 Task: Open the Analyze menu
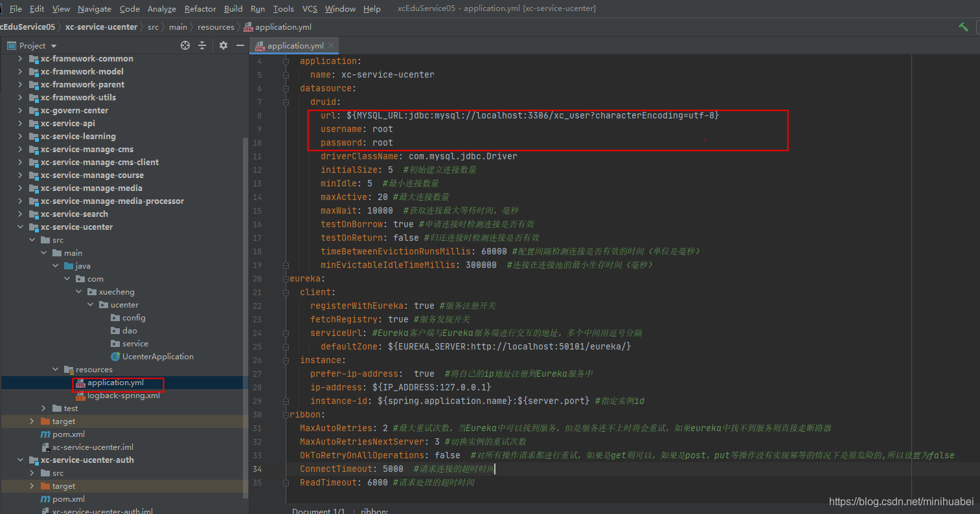tap(162, 8)
